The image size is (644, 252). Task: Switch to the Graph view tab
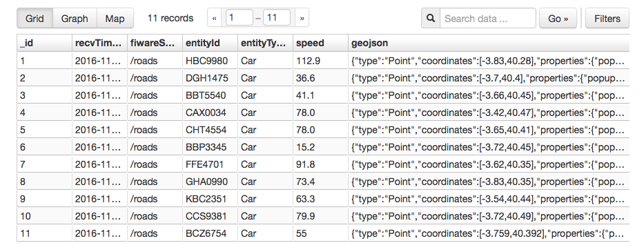point(75,19)
